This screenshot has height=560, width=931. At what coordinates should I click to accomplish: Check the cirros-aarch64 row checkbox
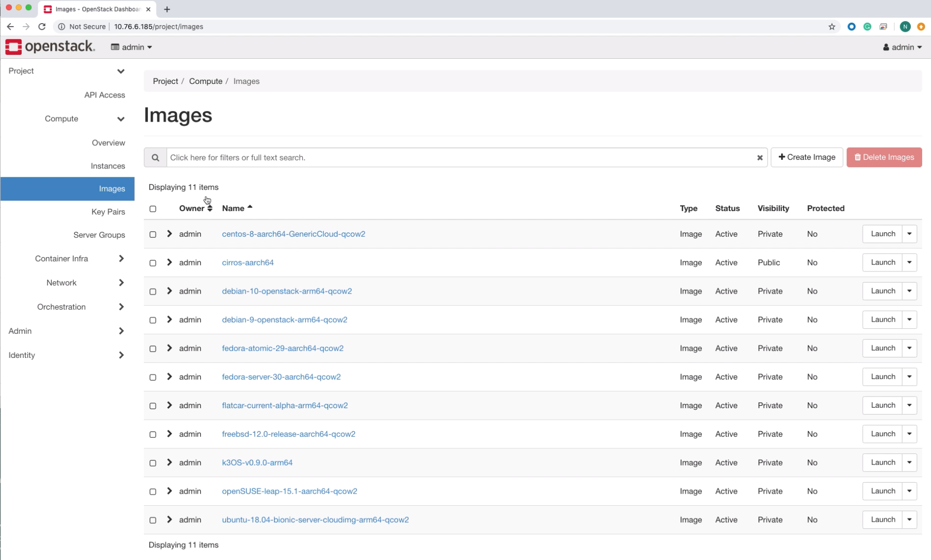click(x=153, y=263)
